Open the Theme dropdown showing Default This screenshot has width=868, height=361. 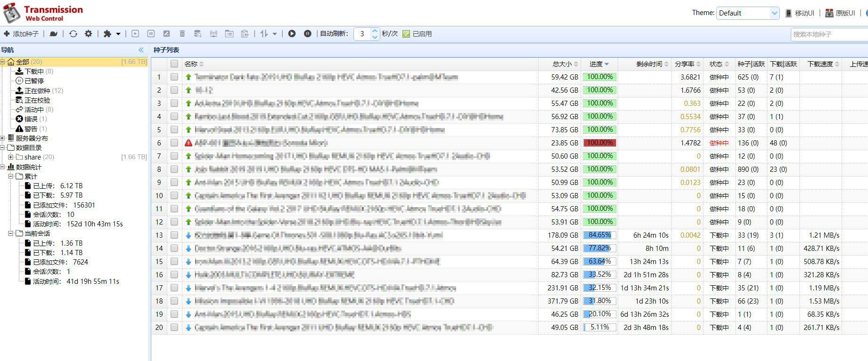coord(748,13)
